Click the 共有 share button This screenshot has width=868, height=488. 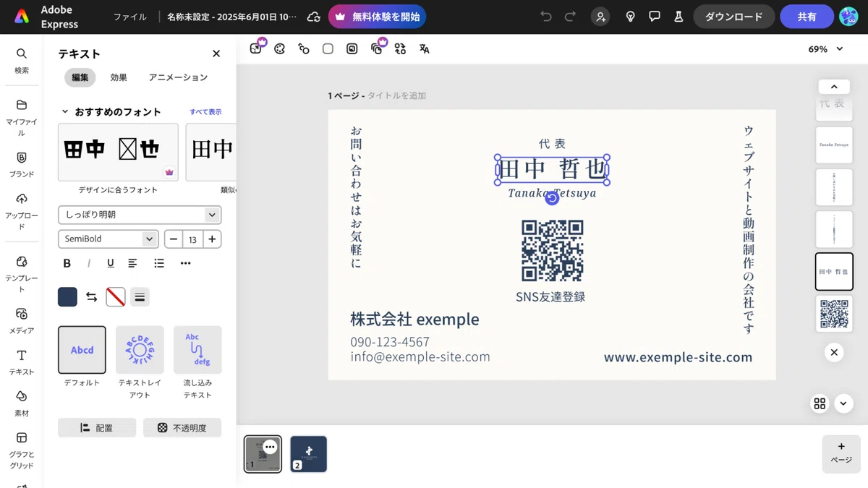click(807, 17)
